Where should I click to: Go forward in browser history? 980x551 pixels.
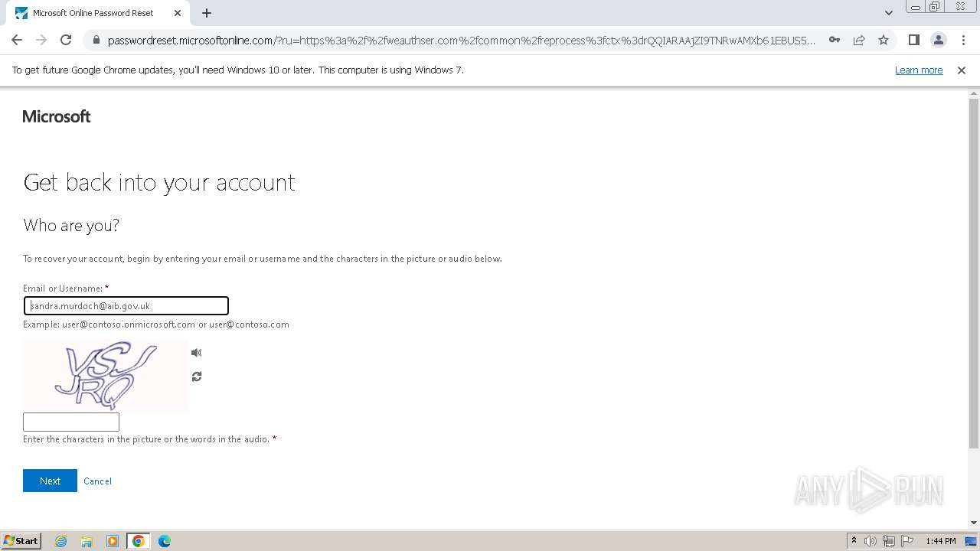41,40
